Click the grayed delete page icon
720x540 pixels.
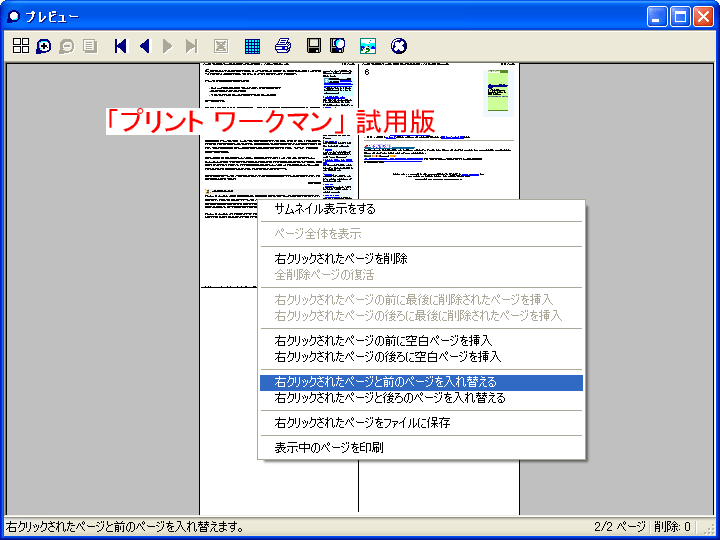[x=221, y=46]
